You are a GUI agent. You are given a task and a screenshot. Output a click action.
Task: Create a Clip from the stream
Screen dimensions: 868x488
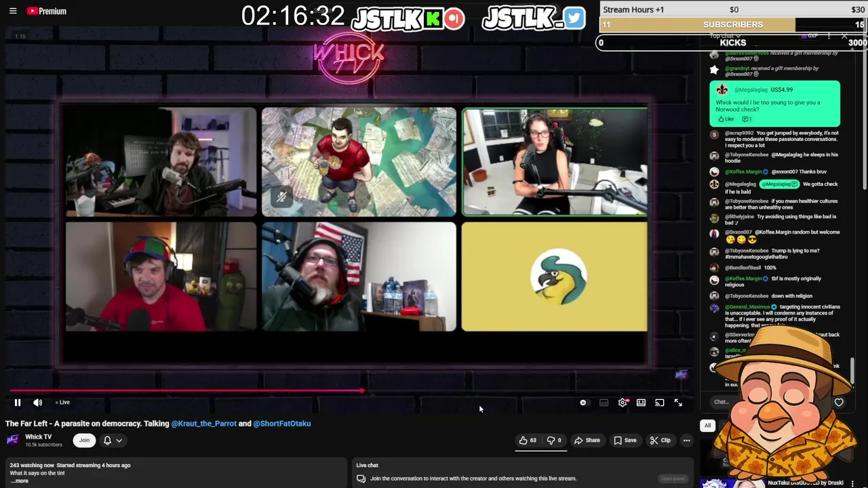[x=660, y=441]
